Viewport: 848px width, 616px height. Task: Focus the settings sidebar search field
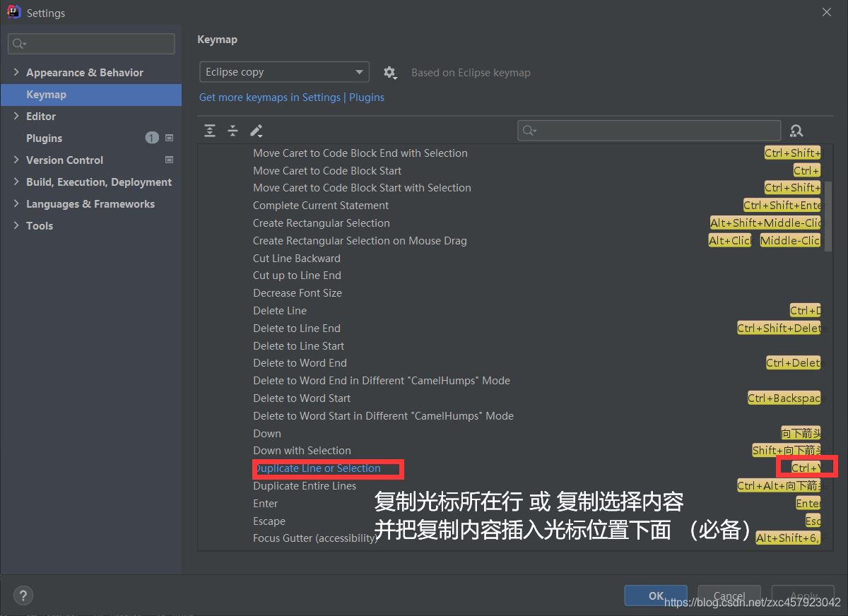91,44
